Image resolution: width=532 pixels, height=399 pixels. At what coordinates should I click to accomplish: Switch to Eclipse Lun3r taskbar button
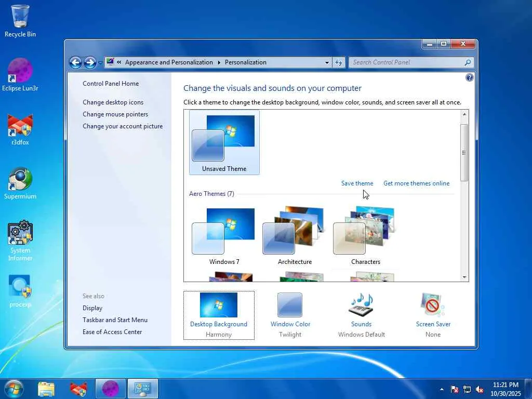click(111, 389)
